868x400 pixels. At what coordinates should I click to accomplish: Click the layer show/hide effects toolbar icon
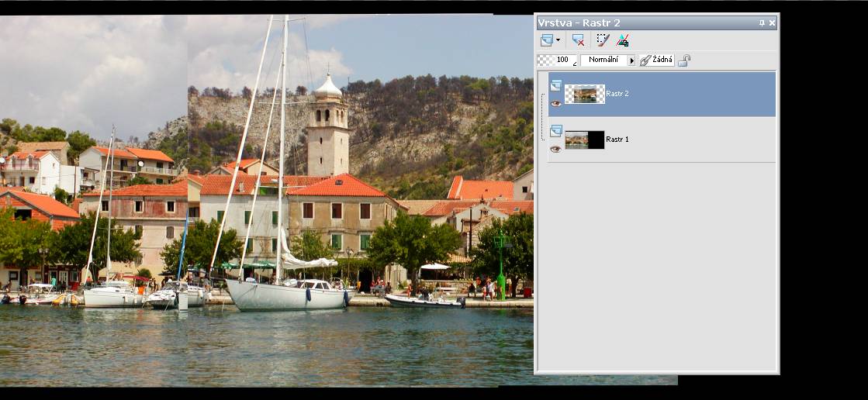pos(623,40)
